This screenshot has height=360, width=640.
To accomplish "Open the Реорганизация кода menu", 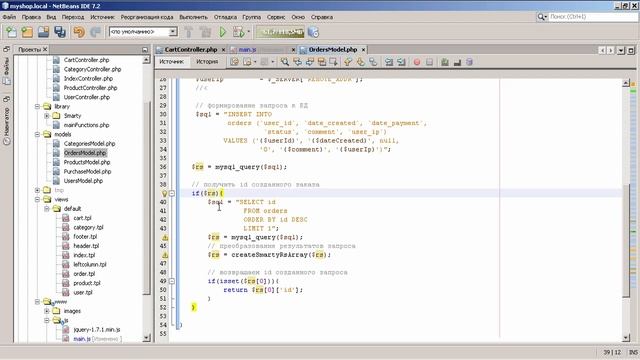I will click(147, 17).
